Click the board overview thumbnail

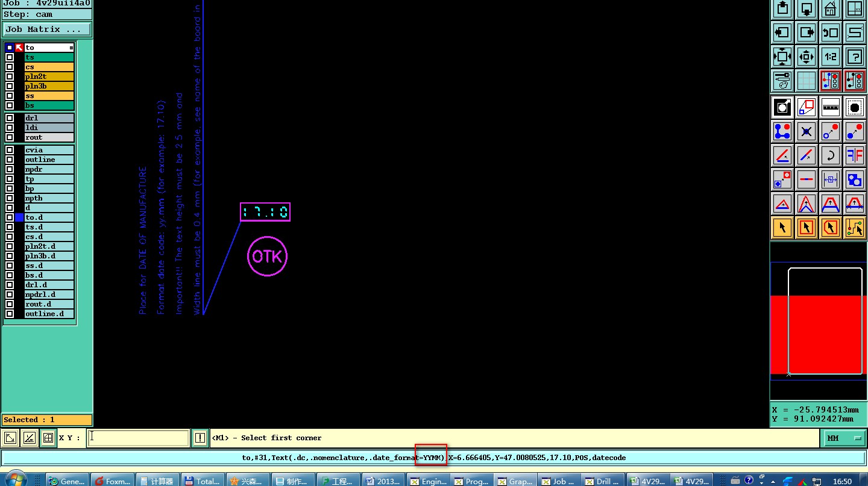[x=819, y=321]
